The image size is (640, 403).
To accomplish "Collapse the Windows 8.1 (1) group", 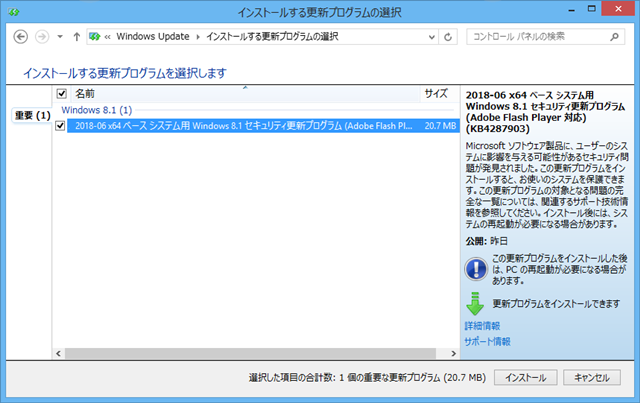I will [x=97, y=110].
